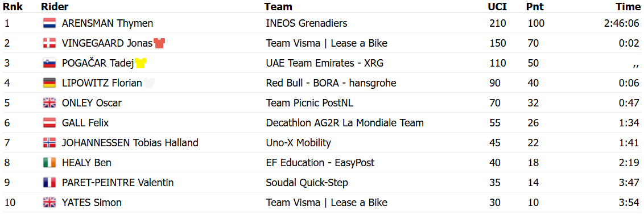Open the INEOS Grenadiers team link
Screen dimensions: 644x214
pyautogui.click(x=307, y=23)
